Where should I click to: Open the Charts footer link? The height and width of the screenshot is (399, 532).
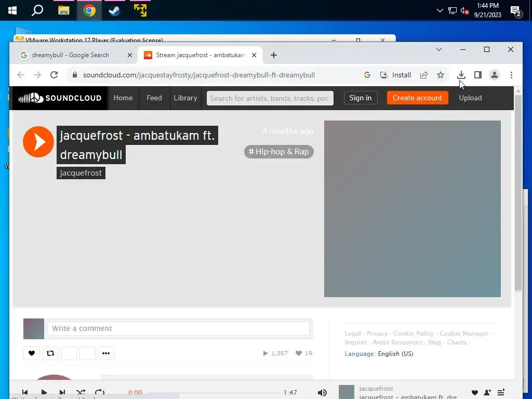tap(457, 342)
